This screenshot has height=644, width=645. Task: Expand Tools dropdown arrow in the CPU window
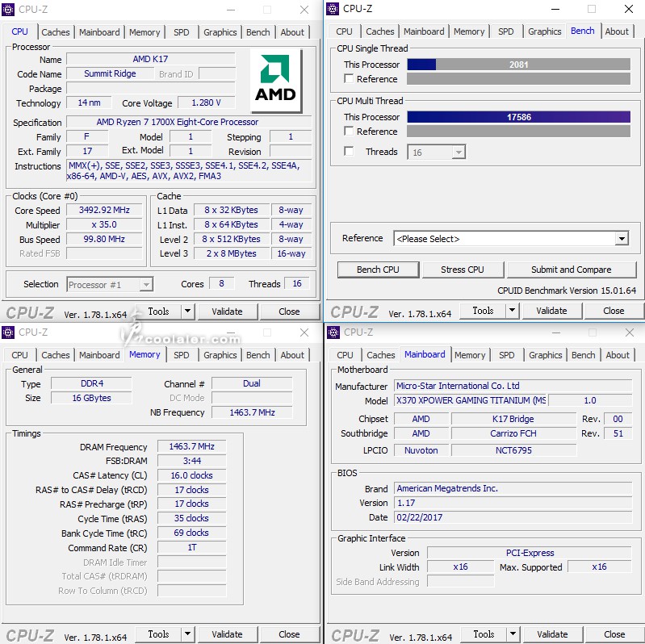[x=187, y=312]
